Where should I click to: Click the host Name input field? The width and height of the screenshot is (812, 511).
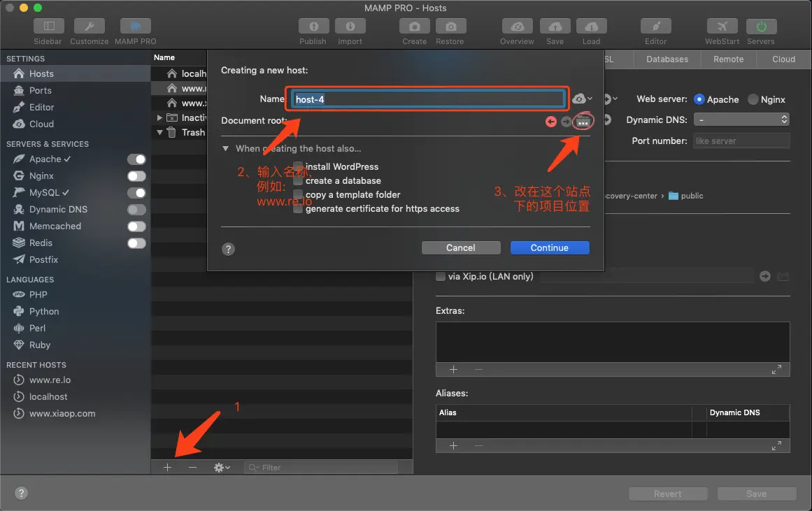428,99
